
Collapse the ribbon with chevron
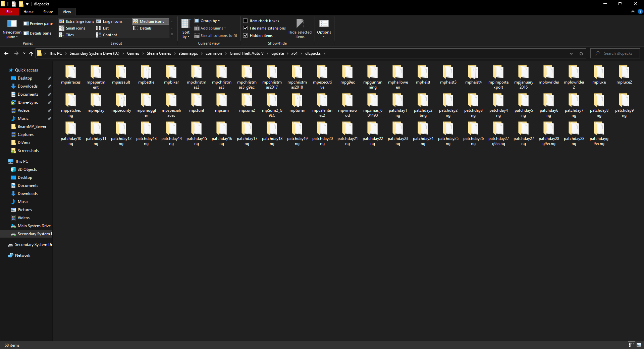click(x=633, y=11)
